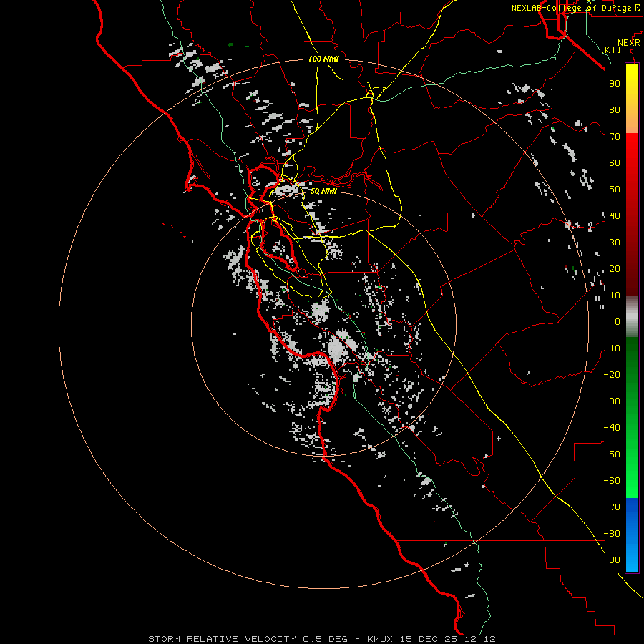Click the positive 40 scale value
The image size is (644, 644).
615,215
